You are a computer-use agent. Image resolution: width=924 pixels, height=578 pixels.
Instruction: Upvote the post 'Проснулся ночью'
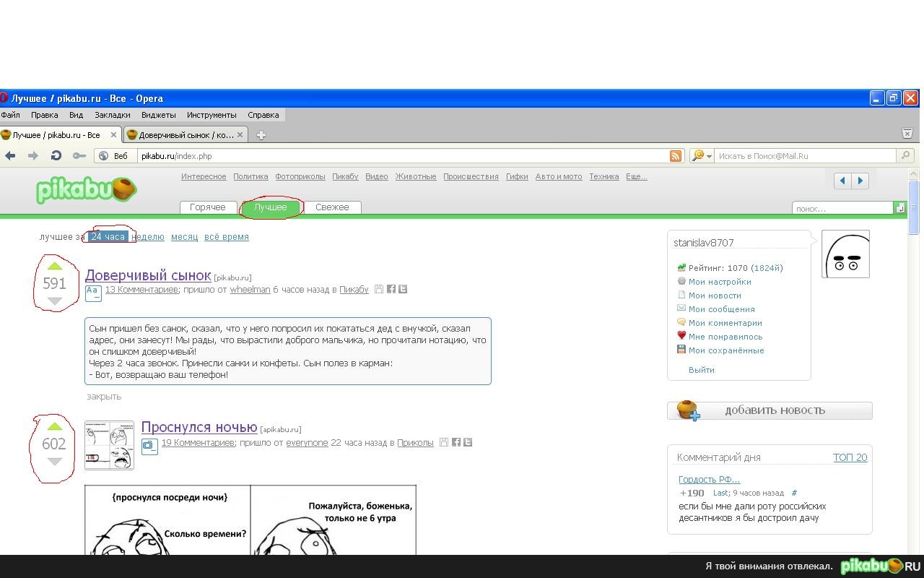[55, 426]
